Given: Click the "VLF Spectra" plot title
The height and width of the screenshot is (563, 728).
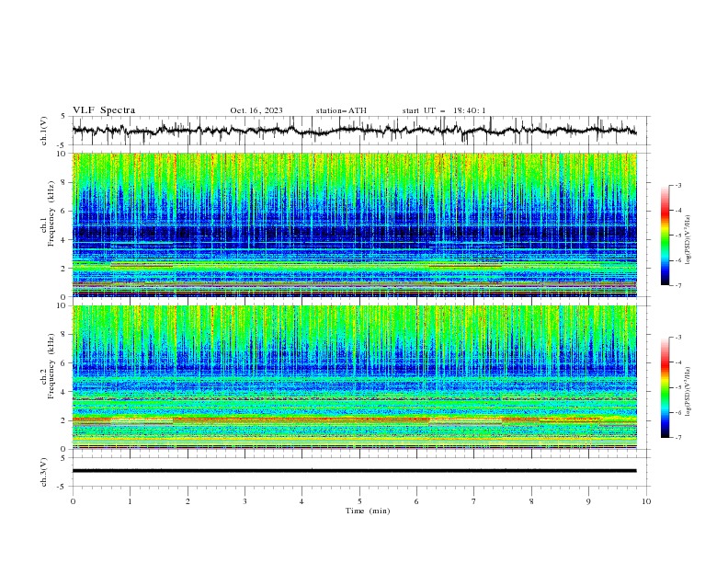Looking at the screenshot, I should tap(104, 110).
